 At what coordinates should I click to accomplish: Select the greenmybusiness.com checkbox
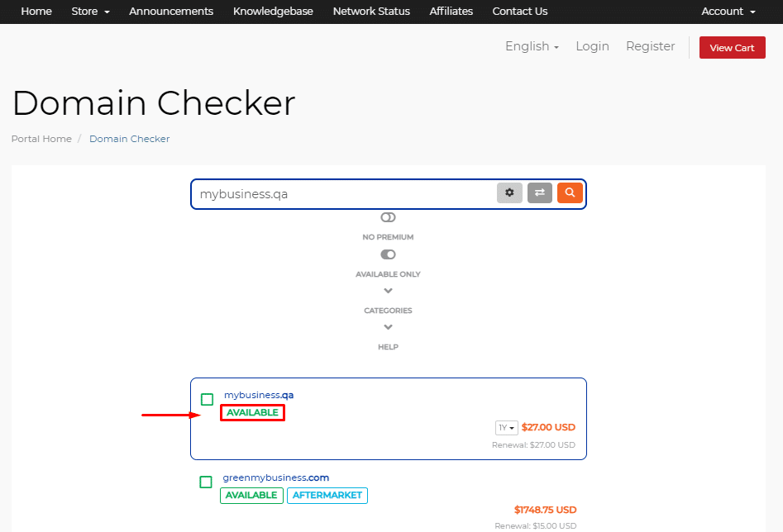206,482
